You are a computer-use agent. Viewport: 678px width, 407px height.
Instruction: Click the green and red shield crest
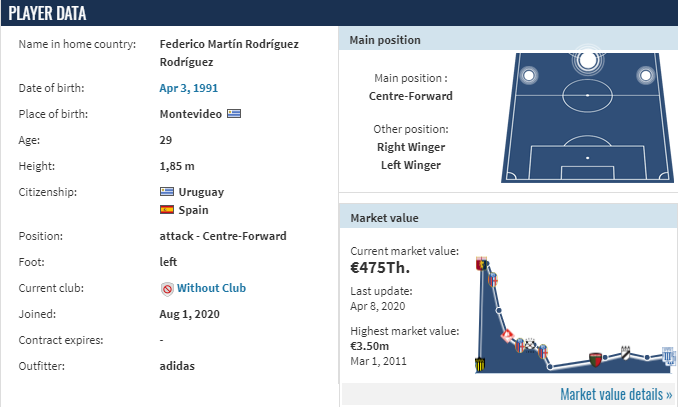(x=595, y=359)
